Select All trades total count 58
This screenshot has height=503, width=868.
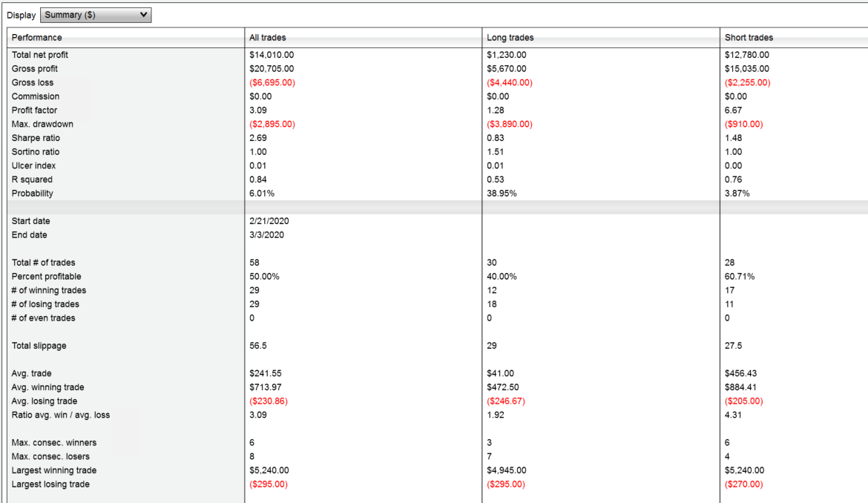[254, 263]
